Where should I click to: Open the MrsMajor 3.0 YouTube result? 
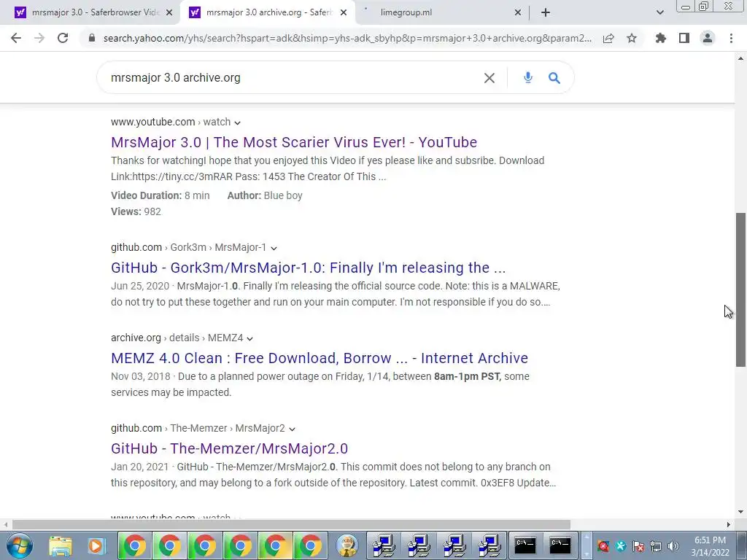pos(294,142)
